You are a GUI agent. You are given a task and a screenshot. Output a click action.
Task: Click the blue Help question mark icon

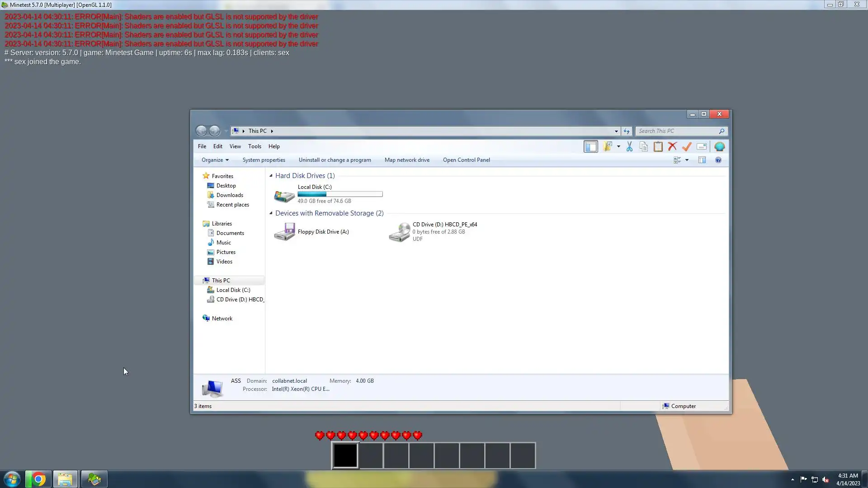(718, 160)
